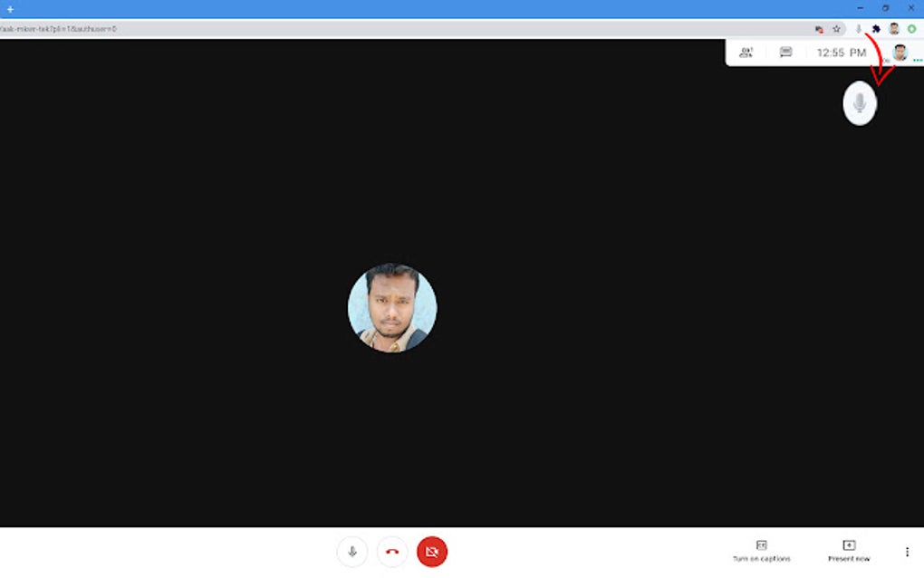Open a new browser tab
The width and height of the screenshot is (924, 578).
[9, 7]
